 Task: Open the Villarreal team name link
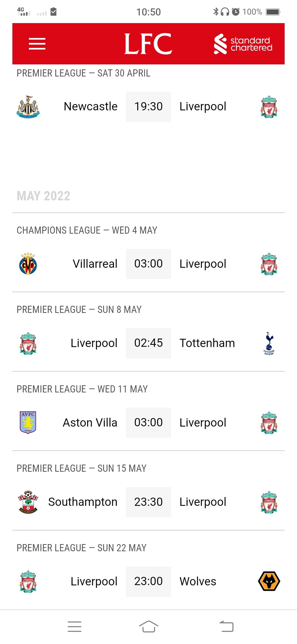point(95,264)
